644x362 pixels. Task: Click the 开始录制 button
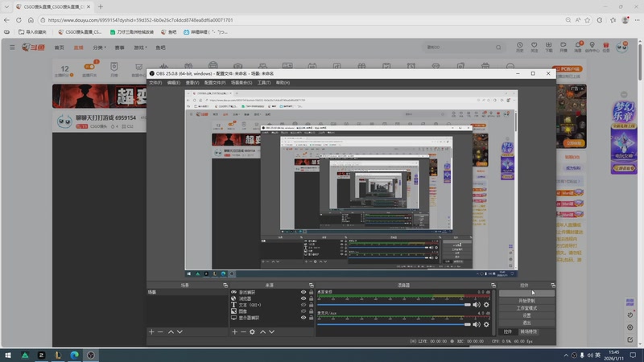coord(526,301)
